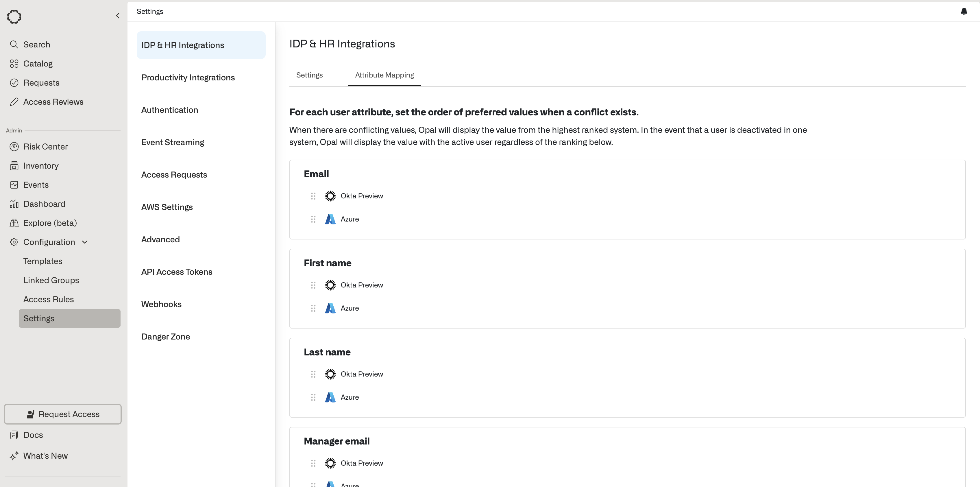
Task: Select the Attribute Mapping tab
Action: 384,75
